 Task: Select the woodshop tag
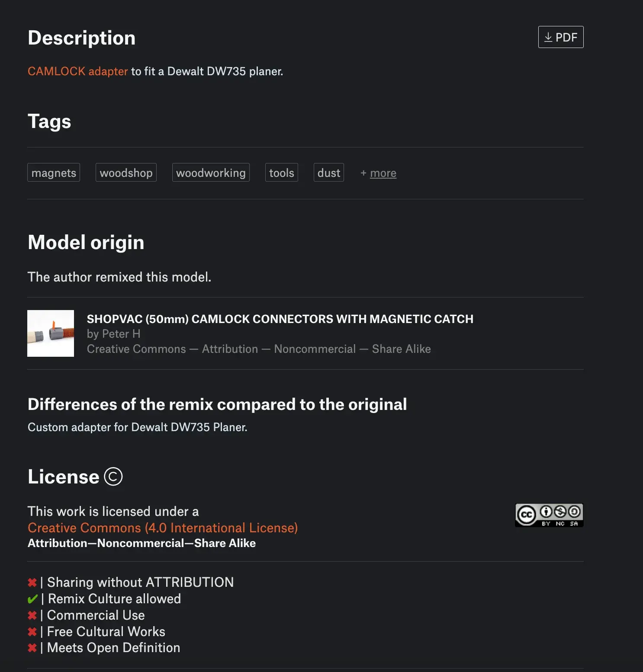coord(126,173)
